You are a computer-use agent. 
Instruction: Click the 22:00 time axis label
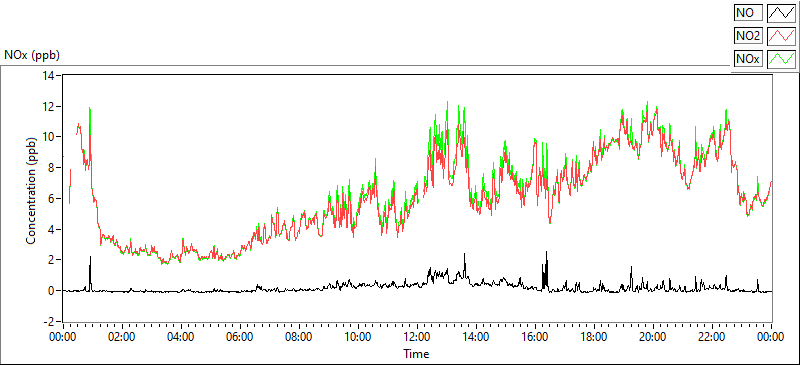[712, 336]
